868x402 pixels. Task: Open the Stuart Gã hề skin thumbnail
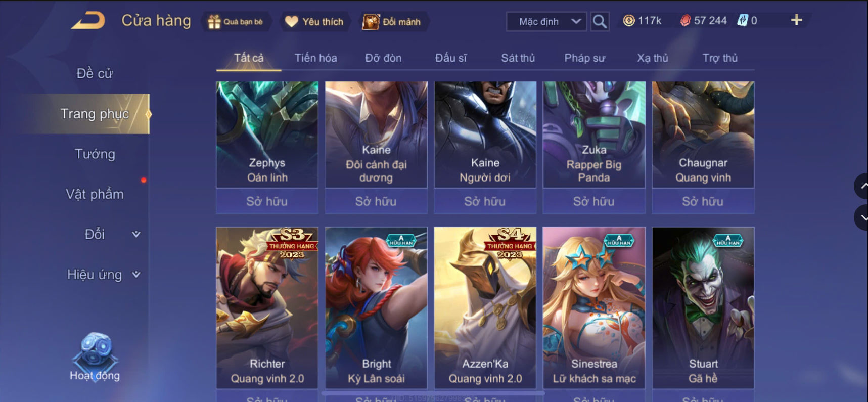[x=703, y=307]
